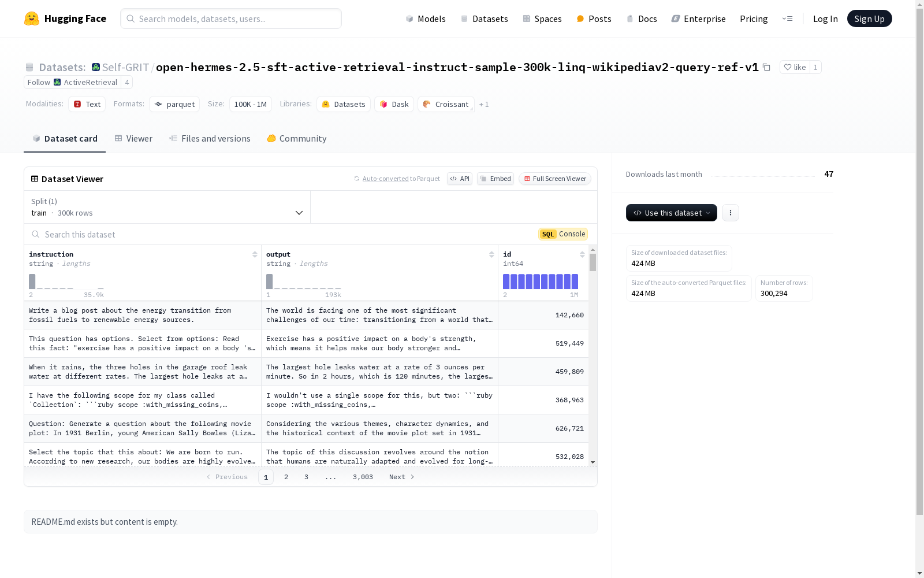The width and height of the screenshot is (924, 578).
Task: Sort the instruction column
Action: click(x=255, y=254)
